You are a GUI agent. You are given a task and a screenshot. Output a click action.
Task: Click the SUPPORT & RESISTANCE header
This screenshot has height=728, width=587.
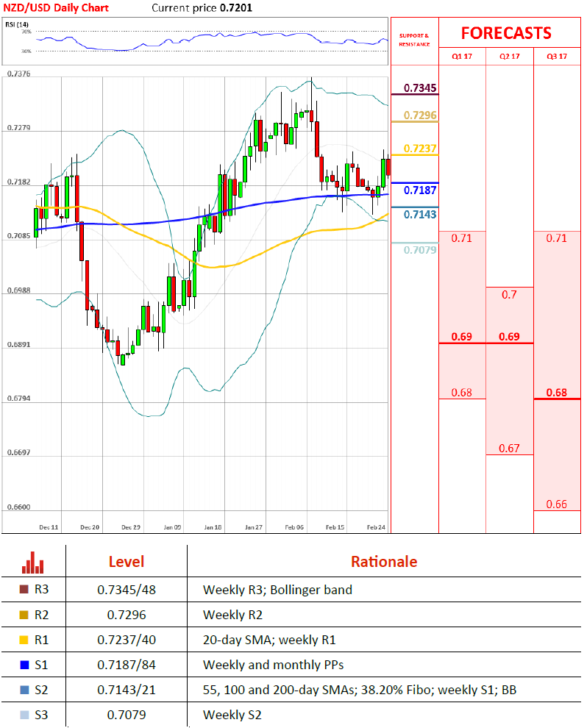(x=414, y=40)
